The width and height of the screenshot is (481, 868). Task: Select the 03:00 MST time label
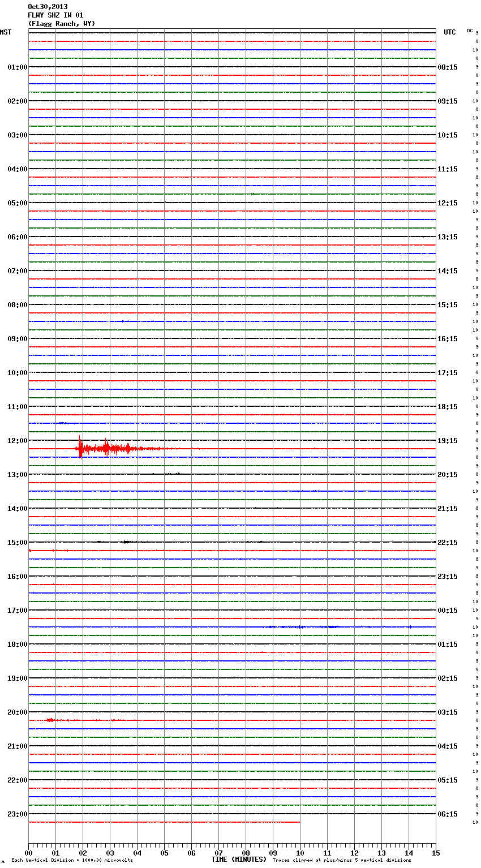click(x=18, y=135)
